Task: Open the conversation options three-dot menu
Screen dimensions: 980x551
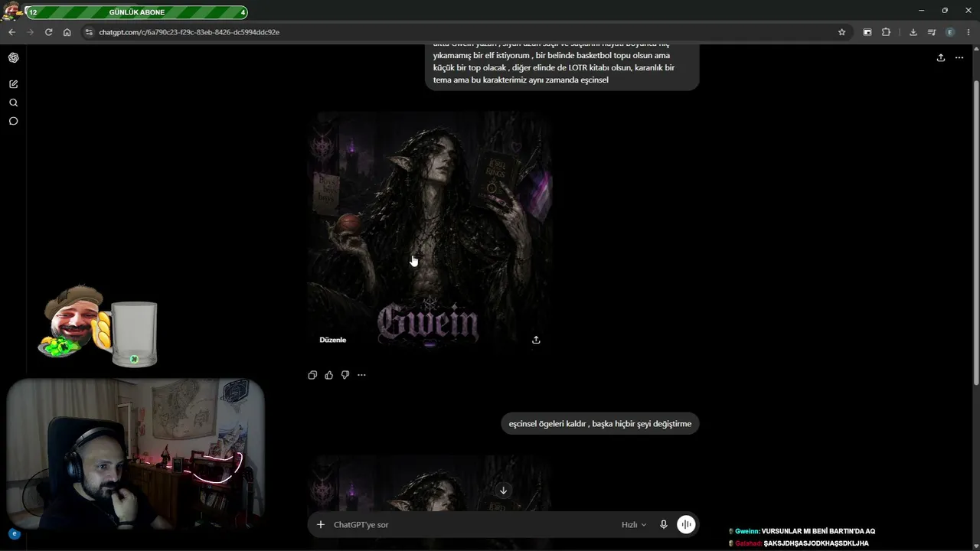Action: pyautogui.click(x=959, y=58)
